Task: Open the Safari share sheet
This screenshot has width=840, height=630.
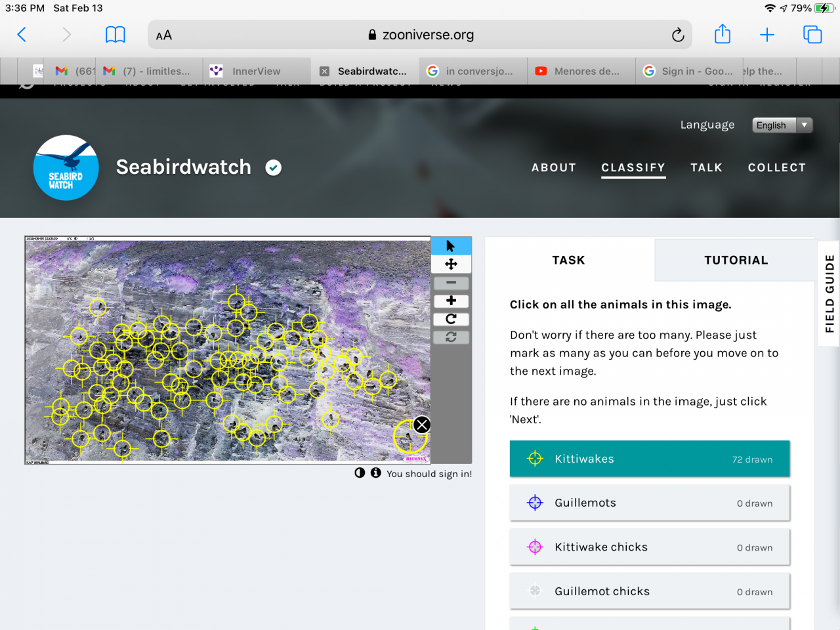Action: (723, 34)
